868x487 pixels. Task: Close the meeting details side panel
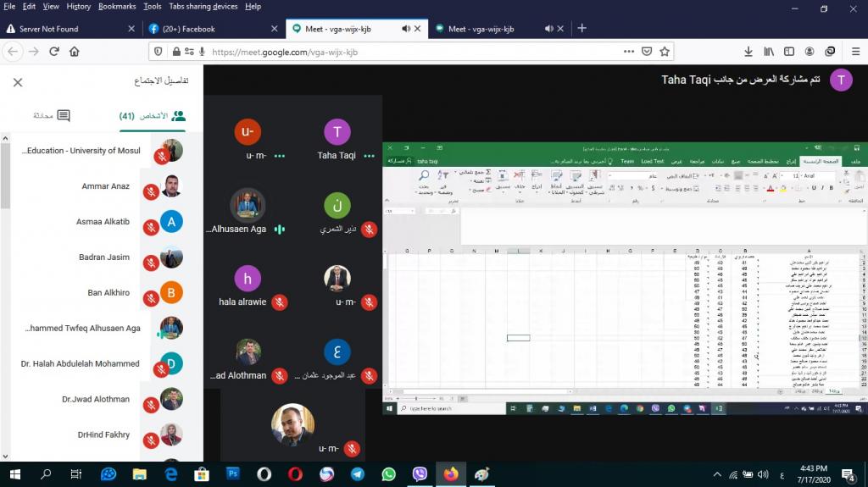[x=18, y=82]
